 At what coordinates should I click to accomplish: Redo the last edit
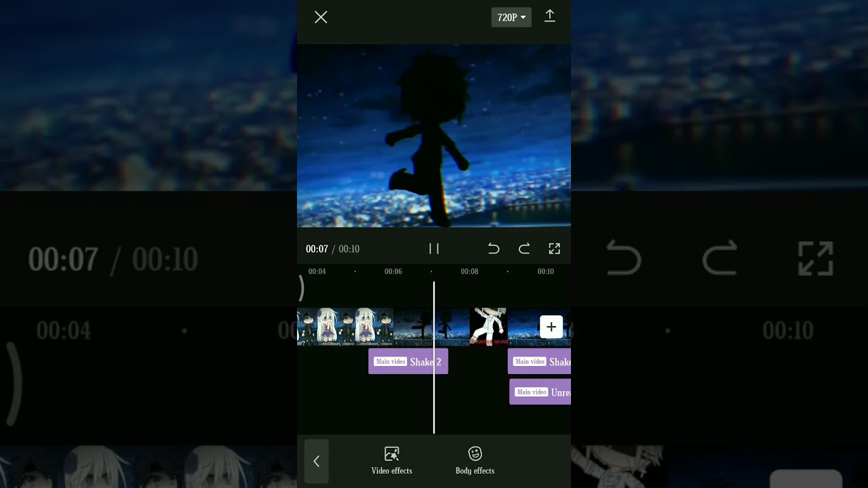[524, 249]
